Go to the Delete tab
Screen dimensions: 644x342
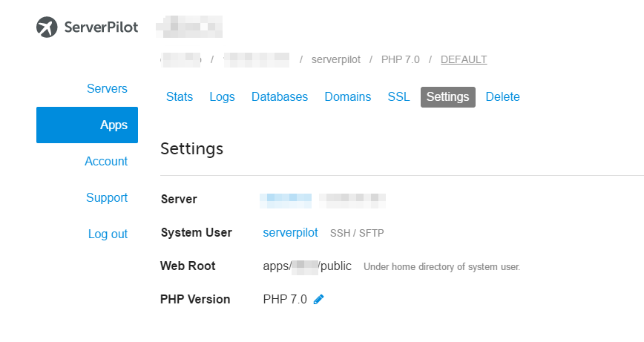[502, 97]
